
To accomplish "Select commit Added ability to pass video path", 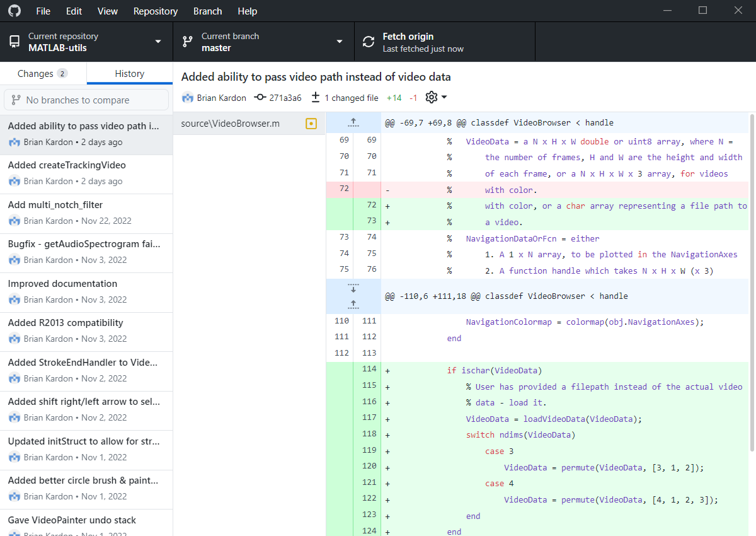I will pos(86,134).
